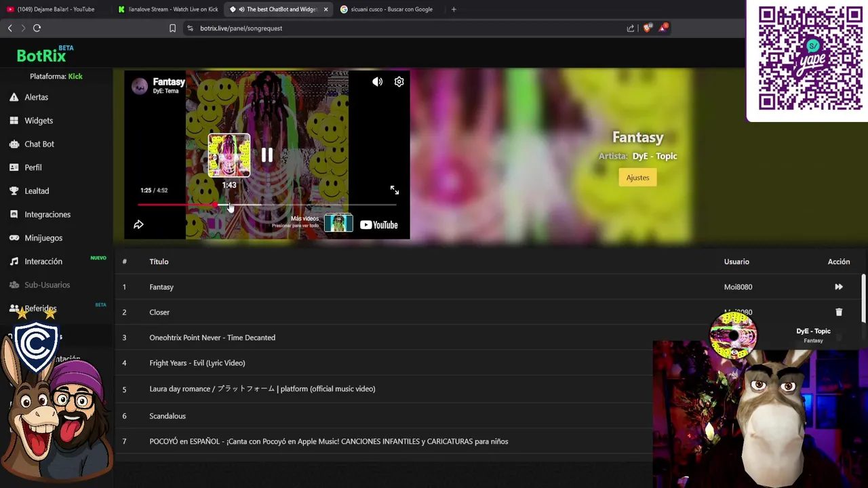
Task: Select the POCOYÓ en ESPAÑOL song row
Action: coord(384,441)
